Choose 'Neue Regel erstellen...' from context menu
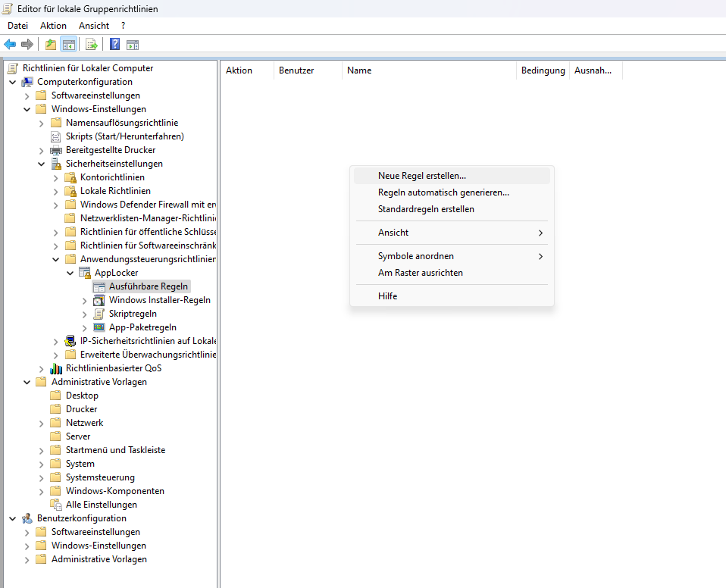This screenshot has height=588, width=726. 422,176
